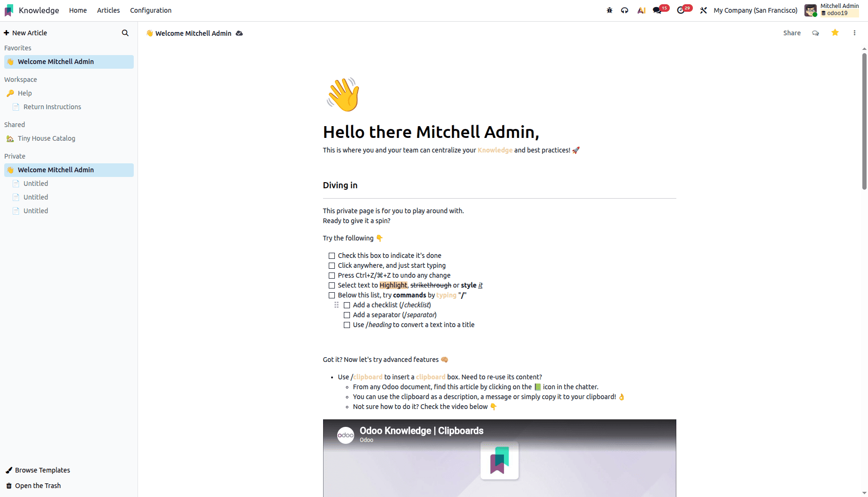Screen dimensions: 868x497
Task: Click page icon of first Untitled article
Action: coord(16,184)
